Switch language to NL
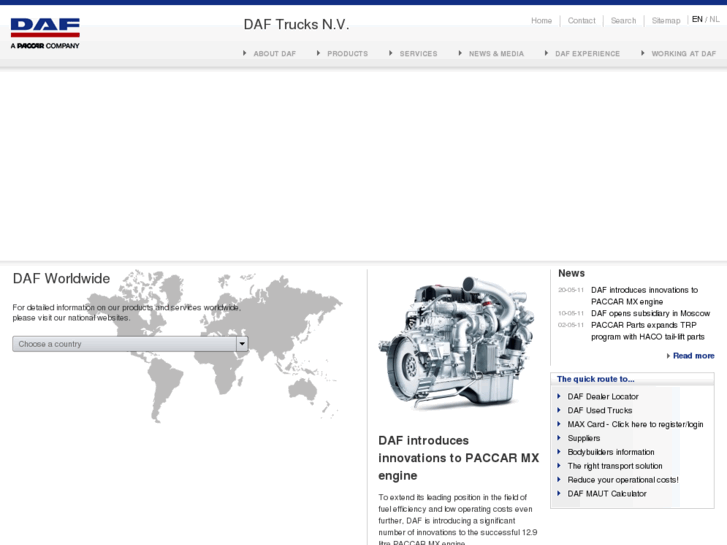 click(x=714, y=20)
